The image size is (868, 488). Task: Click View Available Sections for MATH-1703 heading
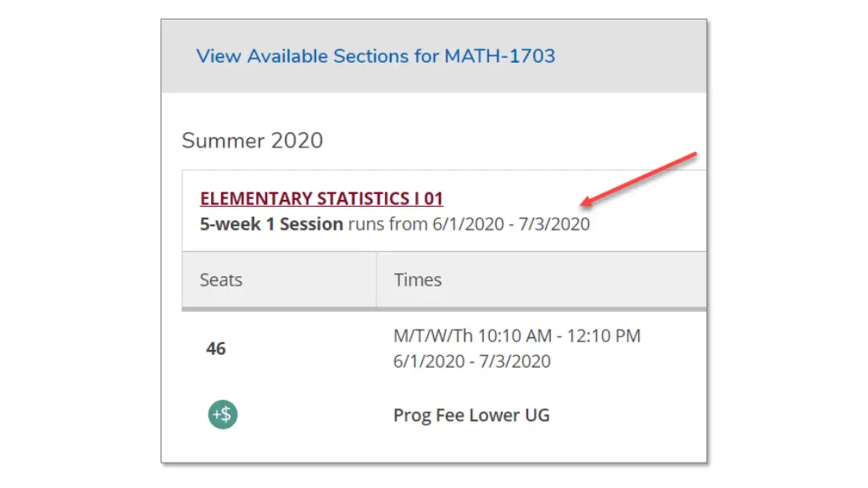[376, 56]
